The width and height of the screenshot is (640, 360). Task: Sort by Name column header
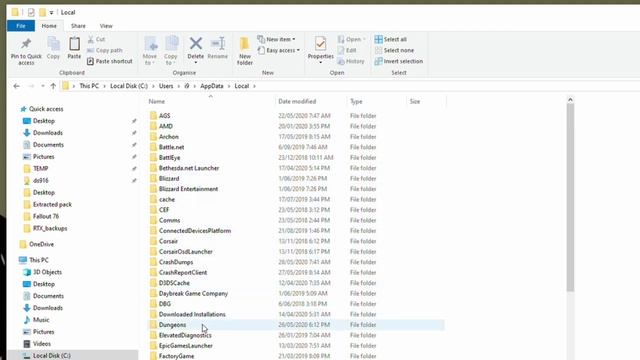tap(157, 101)
